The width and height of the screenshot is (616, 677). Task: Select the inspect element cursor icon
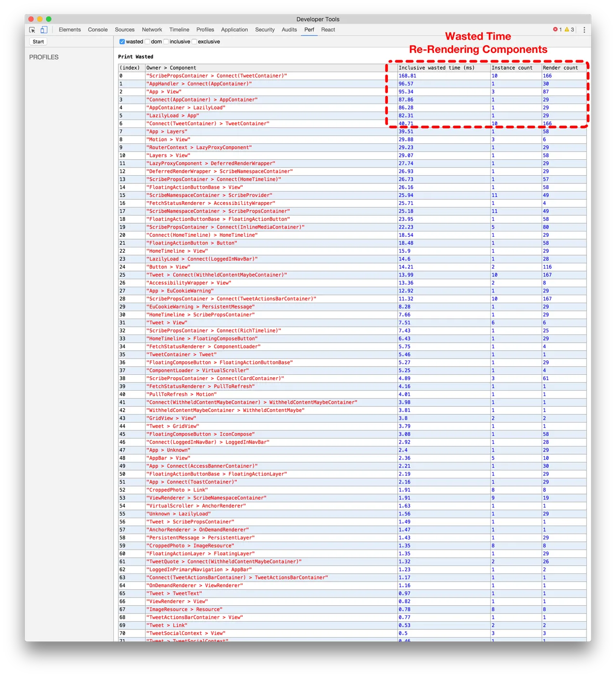[31, 29]
